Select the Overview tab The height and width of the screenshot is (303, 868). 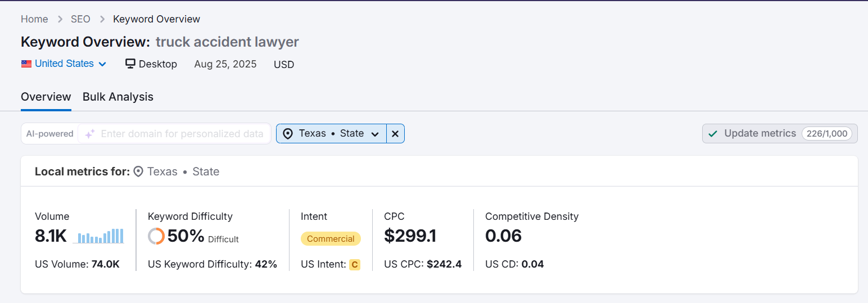[x=46, y=97]
